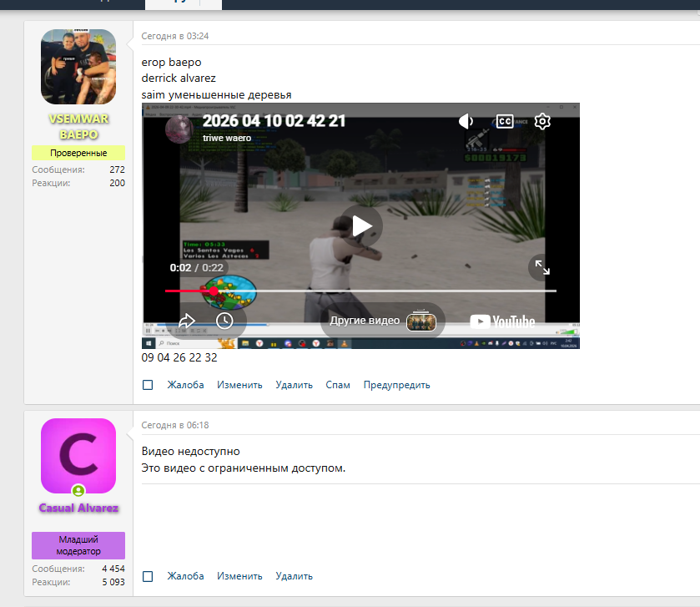Tick the checkbox on Casual Alvarez's post
This screenshot has height=607, width=700.
click(148, 576)
